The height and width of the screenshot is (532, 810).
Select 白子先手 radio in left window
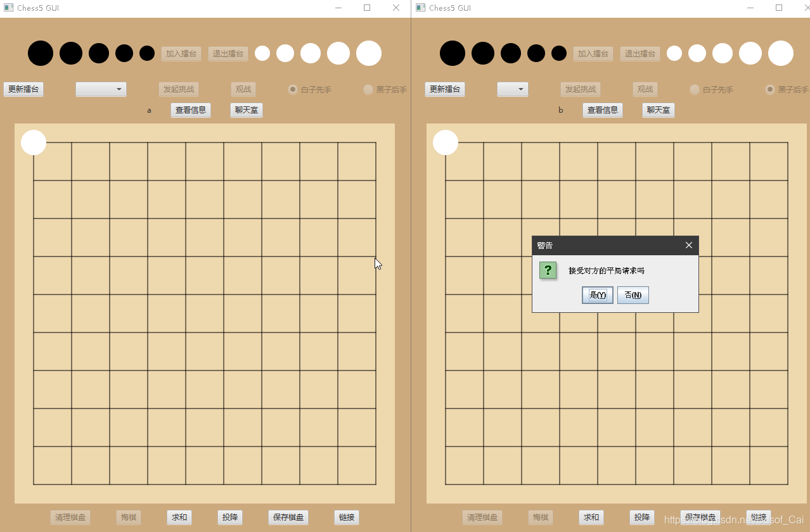310,89
